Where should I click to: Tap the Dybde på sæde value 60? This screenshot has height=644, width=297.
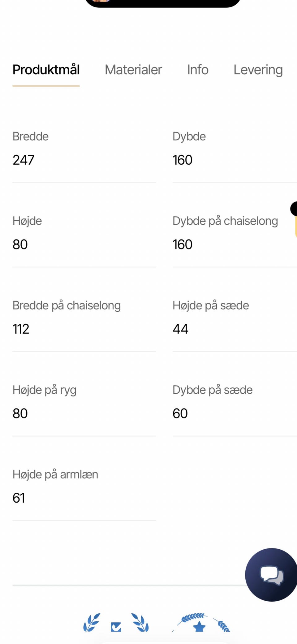point(180,413)
